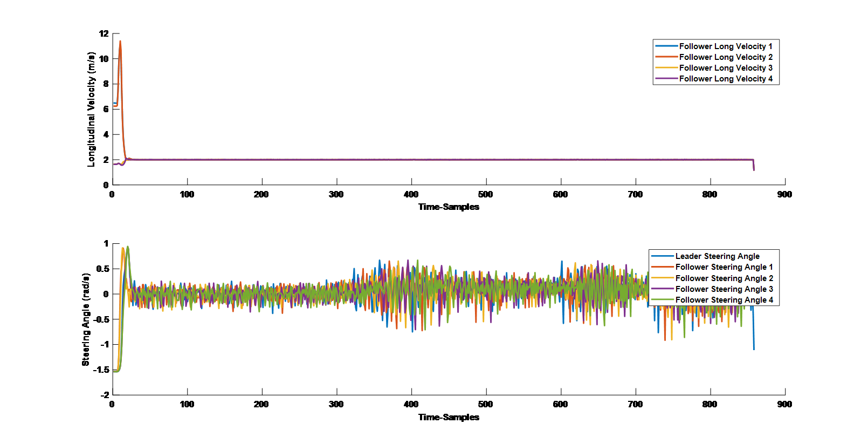Select the Leader Steering Angle legend label

click(717, 256)
